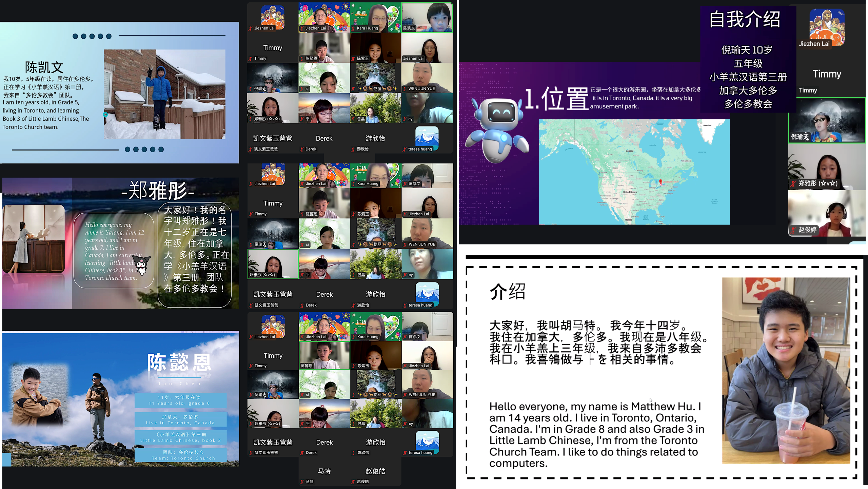868x489 pixels.
Task: Select the 赵俊皓 participant tile
Action: click(375, 471)
